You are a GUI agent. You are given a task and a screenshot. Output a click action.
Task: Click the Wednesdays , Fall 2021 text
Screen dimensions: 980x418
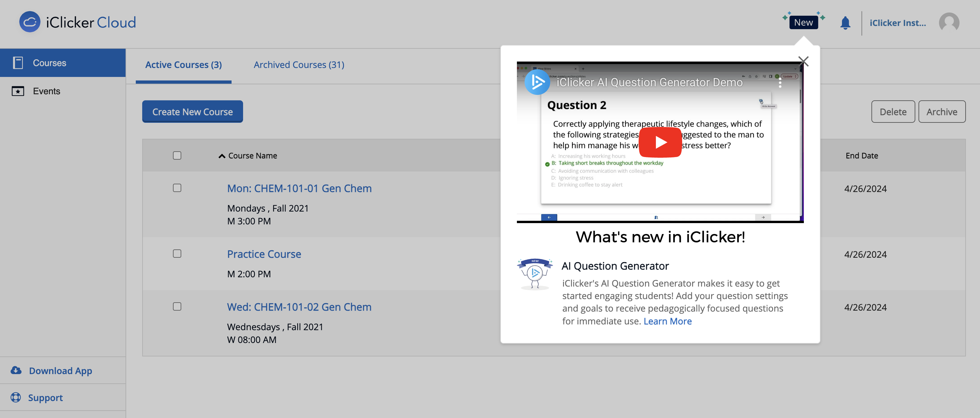(x=275, y=327)
